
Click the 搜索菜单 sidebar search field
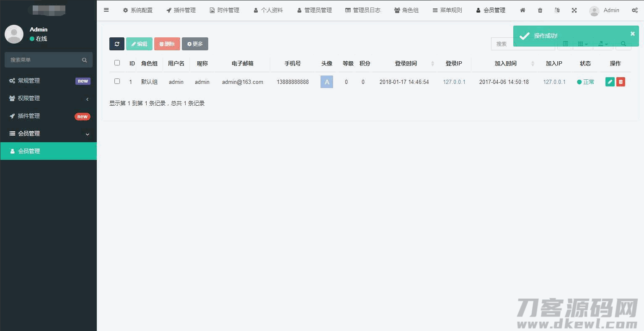tap(44, 60)
